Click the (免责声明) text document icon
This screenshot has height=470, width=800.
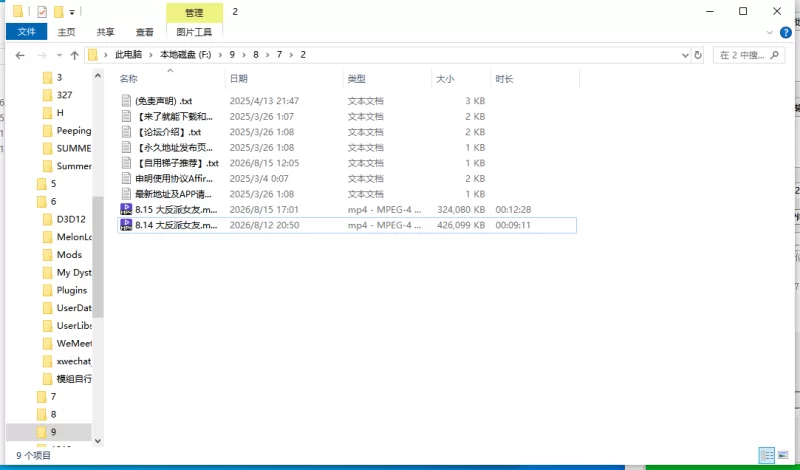tap(126, 101)
